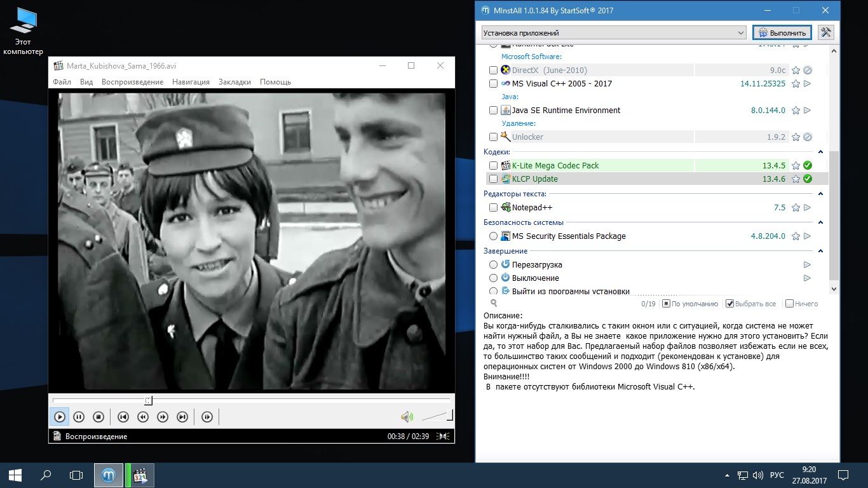Open the Помощь menu
The width and height of the screenshot is (868, 488).
pos(275,82)
